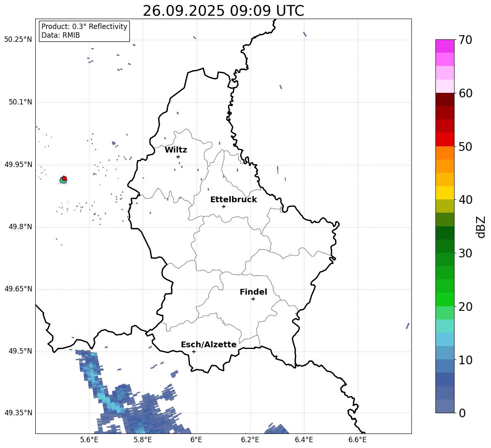Click the magenta swatch at colorbar top
491x448 pixels.
[445, 46]
